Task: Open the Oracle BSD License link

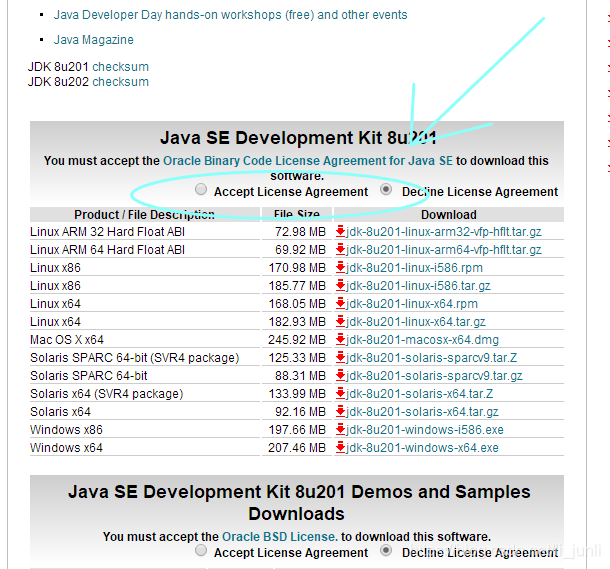Action: click(279, 537)
